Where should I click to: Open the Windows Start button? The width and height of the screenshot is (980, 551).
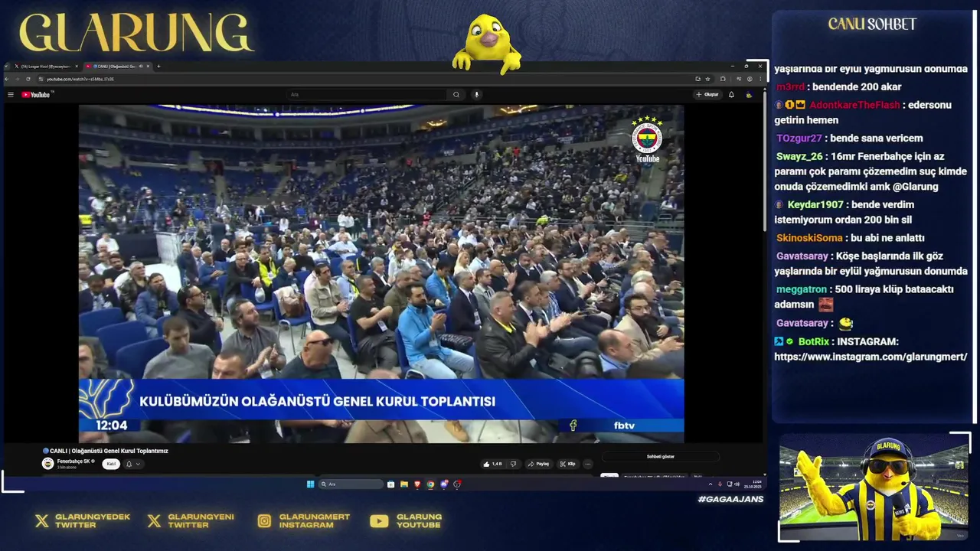(x=310, y=484)
